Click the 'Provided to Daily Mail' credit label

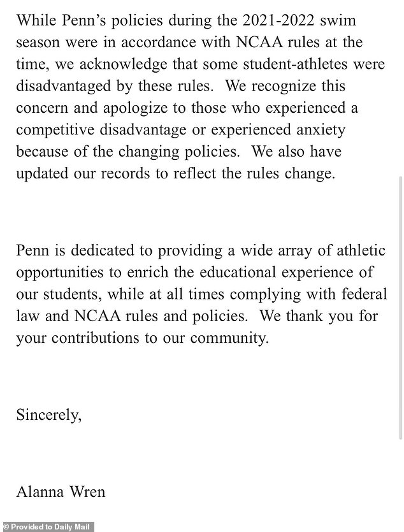pos(50,527)
